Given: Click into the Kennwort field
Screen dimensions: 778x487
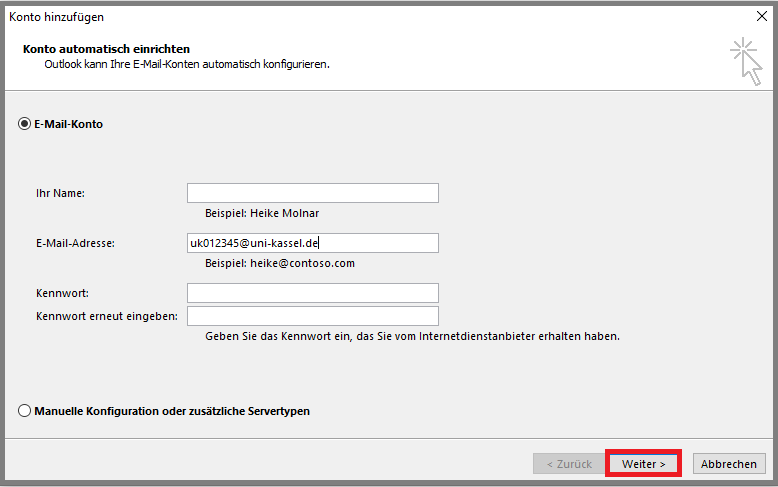Looking at the screenshot, I should pyautogui.click(x=313, y=293).
